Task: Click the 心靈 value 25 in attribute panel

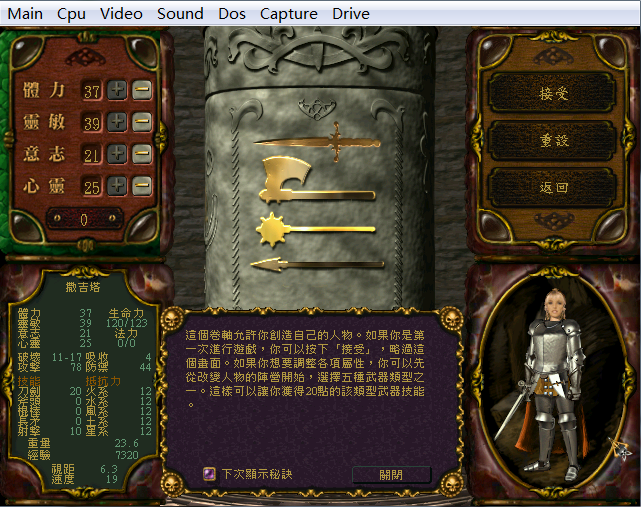Action: (92, 187)
